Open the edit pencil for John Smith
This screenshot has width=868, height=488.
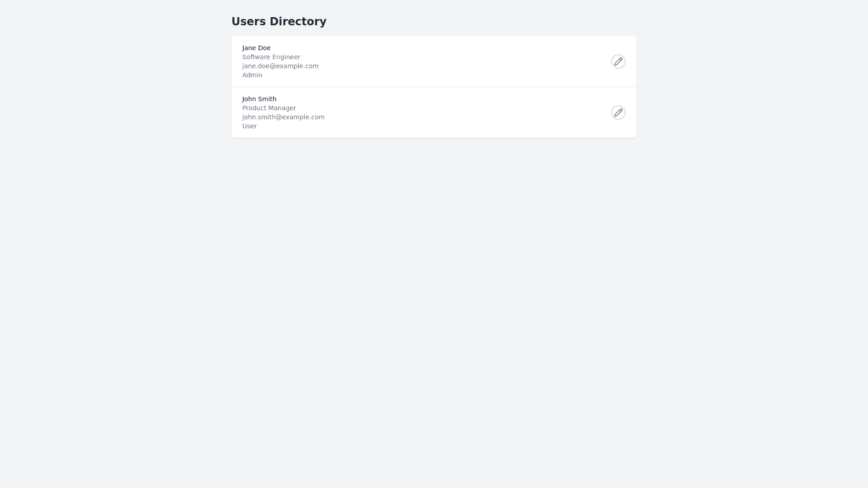coord(618,113)
